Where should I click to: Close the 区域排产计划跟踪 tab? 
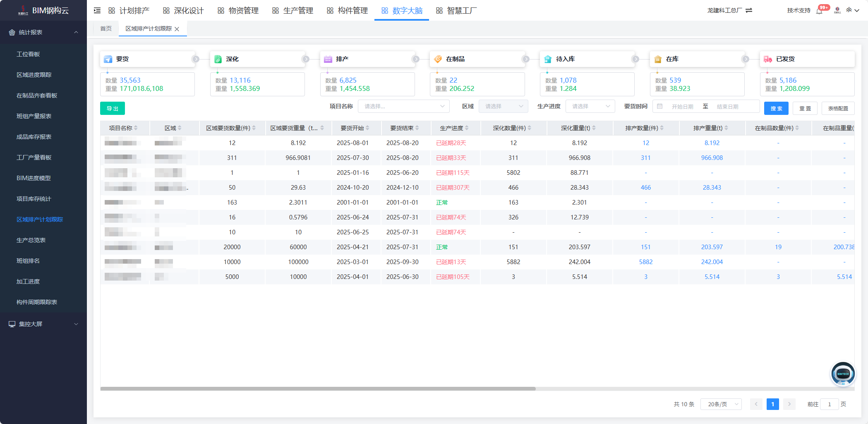177,29
